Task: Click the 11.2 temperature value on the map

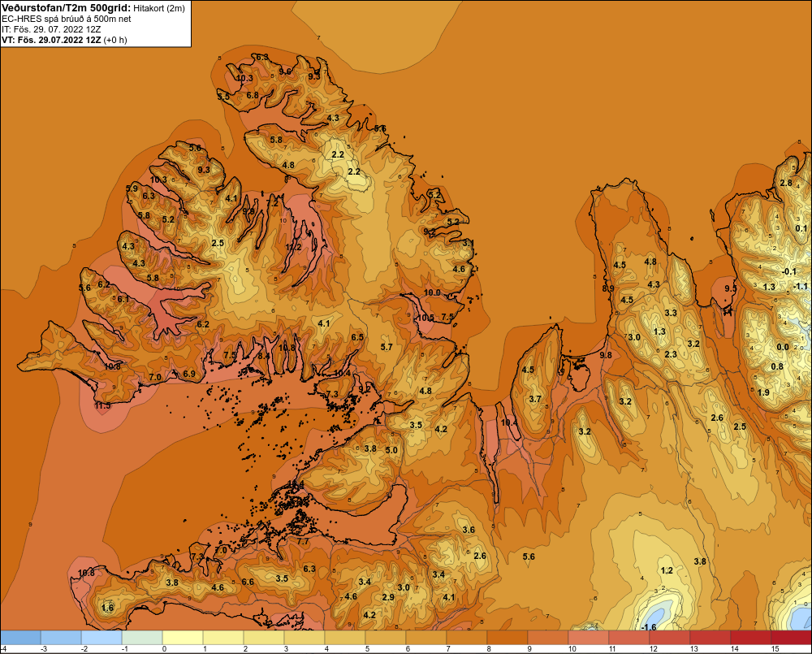Action: point(293,247)
